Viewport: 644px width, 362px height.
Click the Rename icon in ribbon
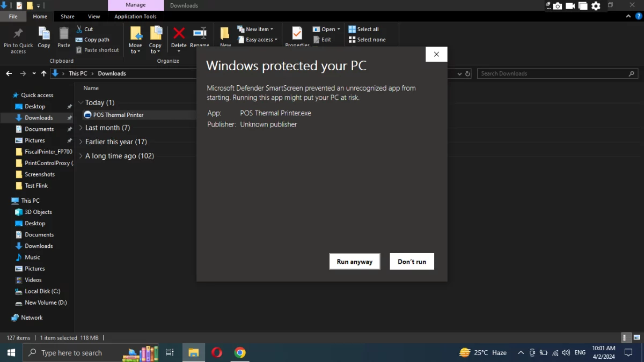coord(200,33)
